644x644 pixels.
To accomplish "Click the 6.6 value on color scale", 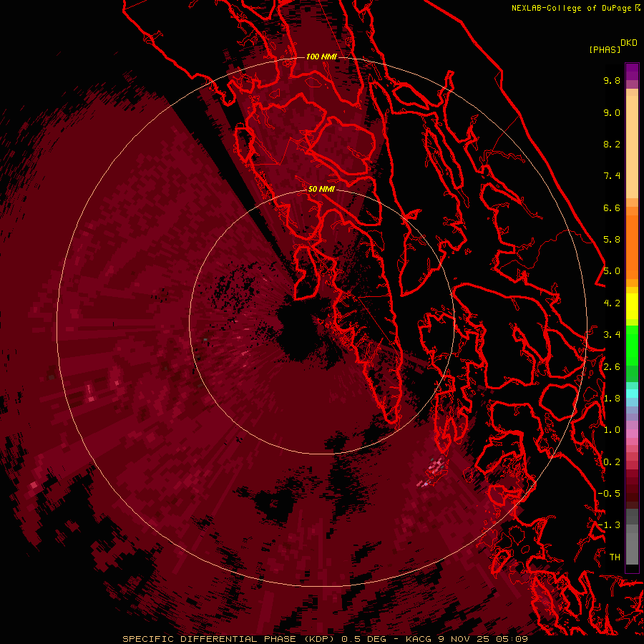I will [x=612, y=208].
